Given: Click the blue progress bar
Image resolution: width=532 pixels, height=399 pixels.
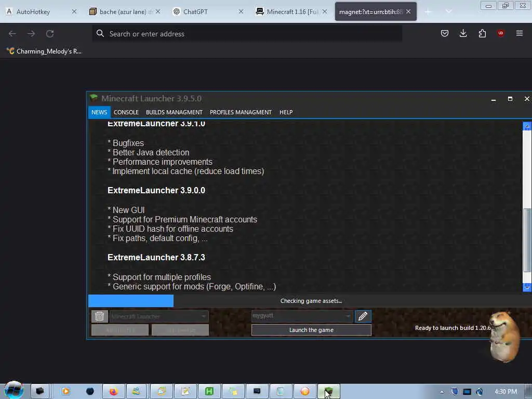Looking at the screenshot, I should pos(130,301).
